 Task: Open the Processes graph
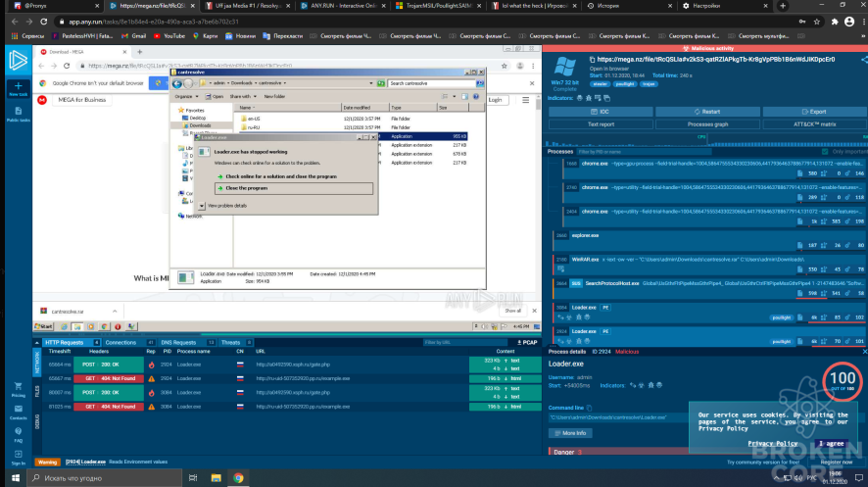pyautogui.click(x=707, y=124)
